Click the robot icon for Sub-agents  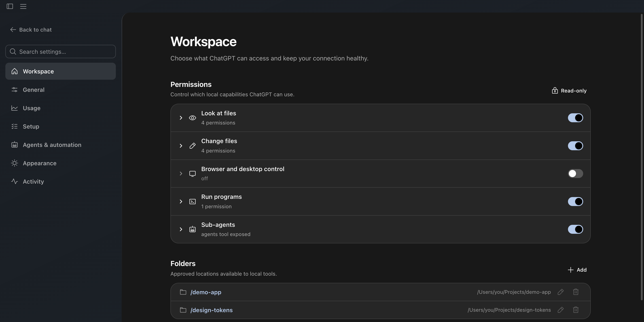click(x=192, y=229)
